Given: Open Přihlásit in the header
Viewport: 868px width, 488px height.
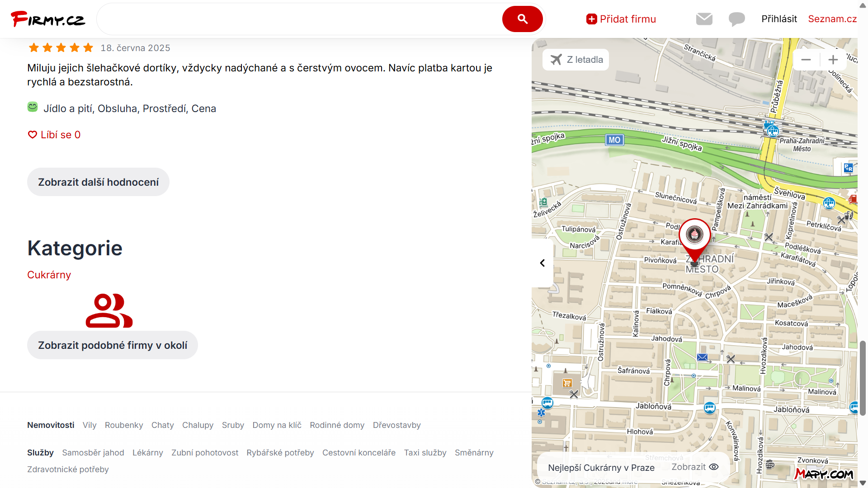Looking at the screenshot, I should [779, 19].
